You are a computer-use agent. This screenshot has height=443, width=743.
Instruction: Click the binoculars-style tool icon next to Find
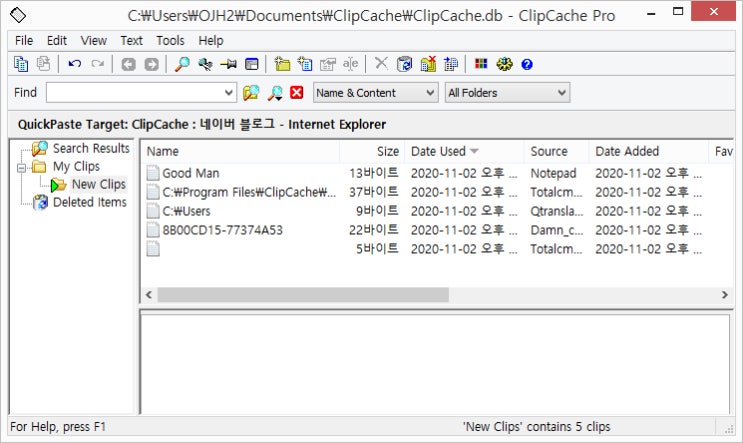tap(205, 64)
